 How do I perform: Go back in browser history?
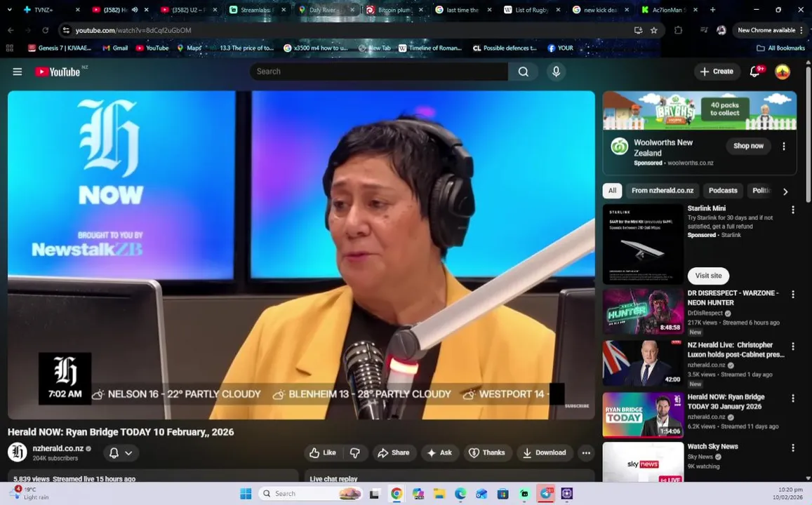pyautogui.click(x=11, y=31)
